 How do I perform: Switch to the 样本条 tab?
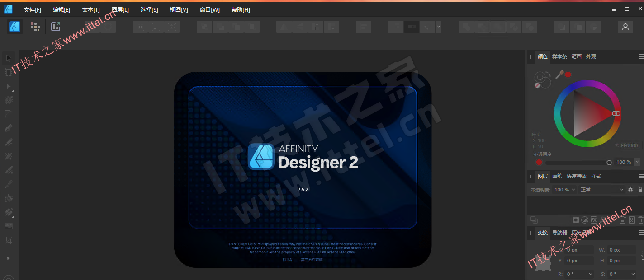(559, 56)
